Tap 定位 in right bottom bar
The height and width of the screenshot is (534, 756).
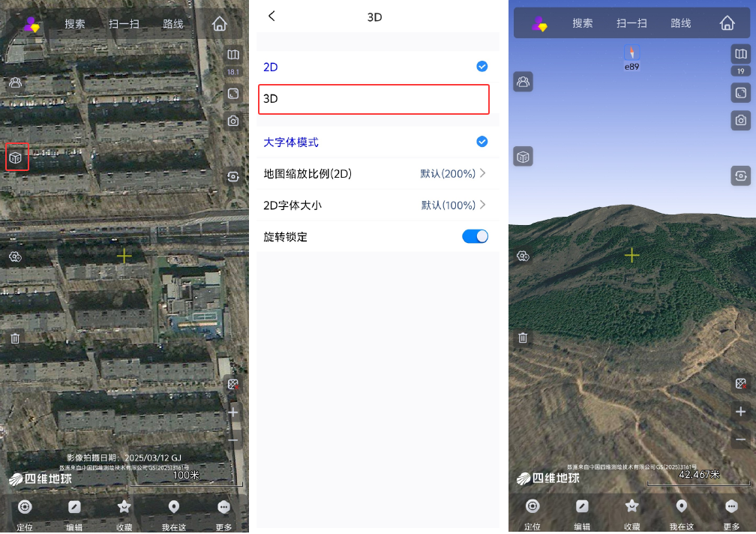[x=532, y=514]
